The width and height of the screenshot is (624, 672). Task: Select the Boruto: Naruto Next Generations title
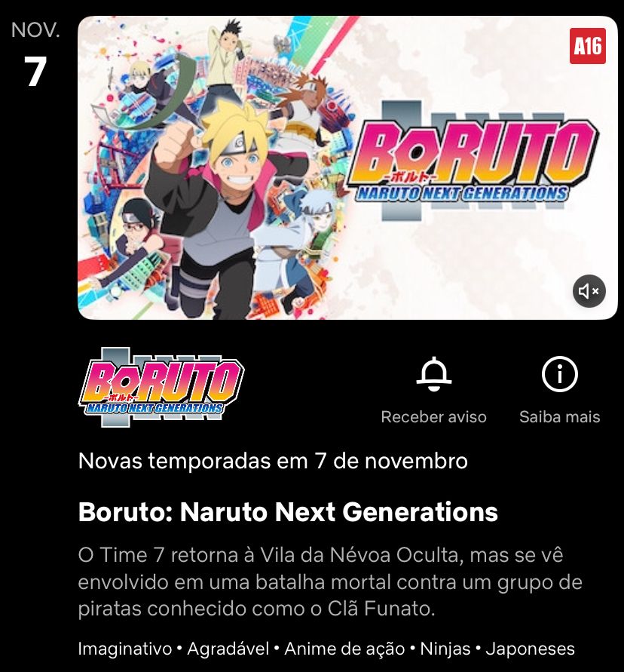click(x=288, y=511)
